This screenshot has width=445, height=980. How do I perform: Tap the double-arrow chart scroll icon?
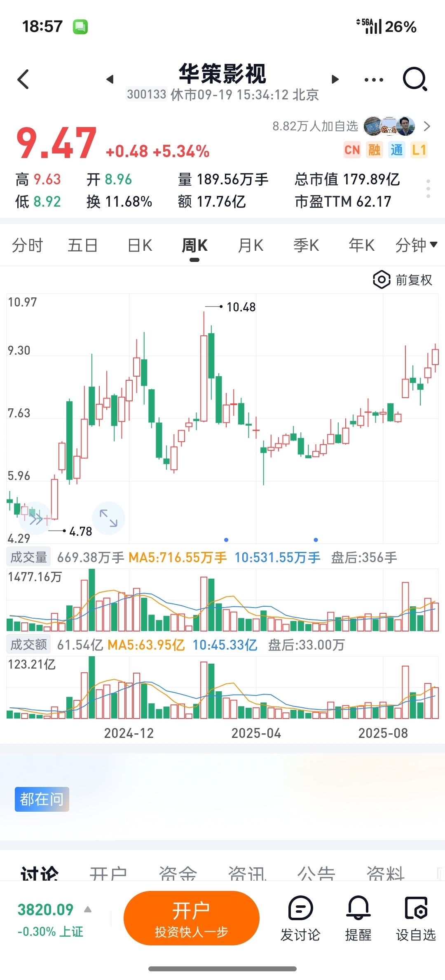tap(36, 518)
